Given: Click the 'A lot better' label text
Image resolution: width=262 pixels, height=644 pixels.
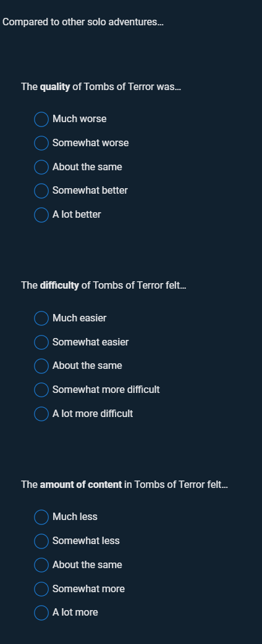Looking at the screenshot, I should coord(77,215).
